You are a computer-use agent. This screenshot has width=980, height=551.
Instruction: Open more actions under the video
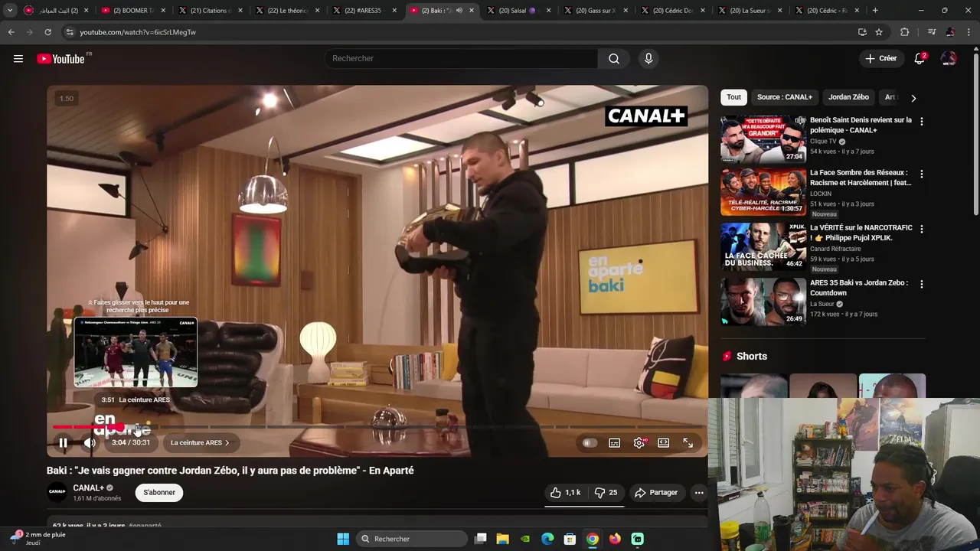click(x=699, y=493)
